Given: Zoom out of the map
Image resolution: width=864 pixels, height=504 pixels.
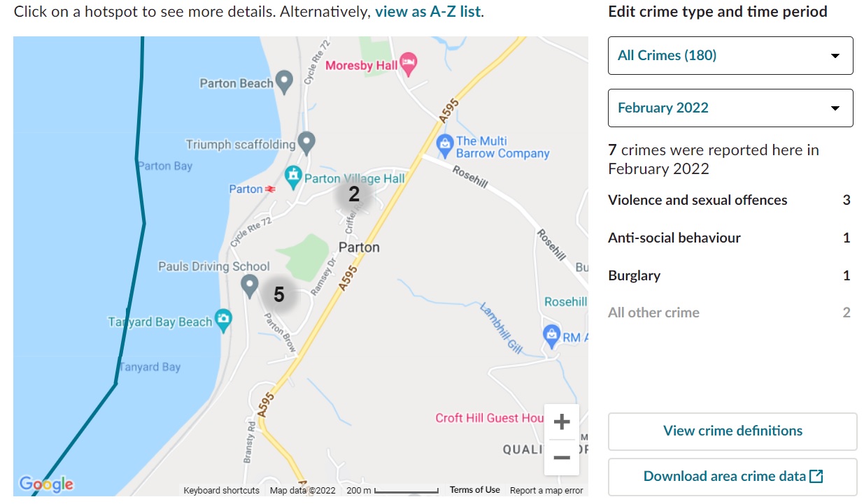Looking at the screenshot, I should pos(561,458).
